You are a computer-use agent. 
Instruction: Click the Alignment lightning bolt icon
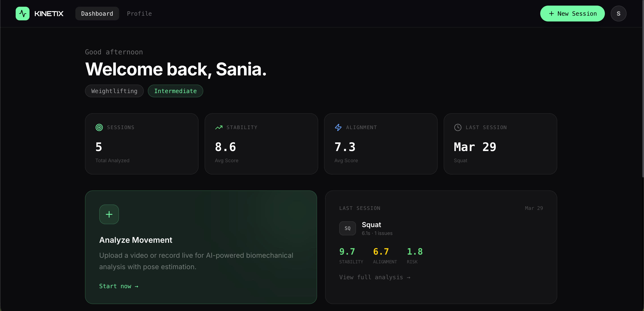(x=338, y=127)
